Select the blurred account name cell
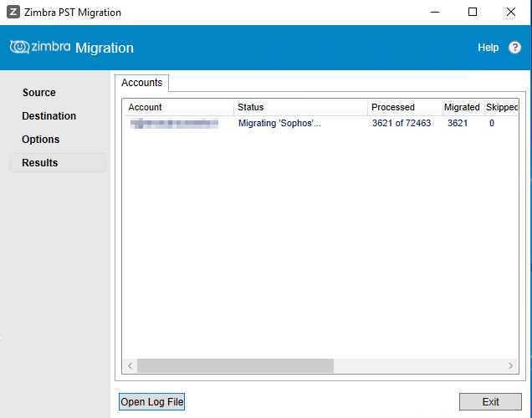The image size is (532, 418). pyautogui.click(x=174, y=124)
